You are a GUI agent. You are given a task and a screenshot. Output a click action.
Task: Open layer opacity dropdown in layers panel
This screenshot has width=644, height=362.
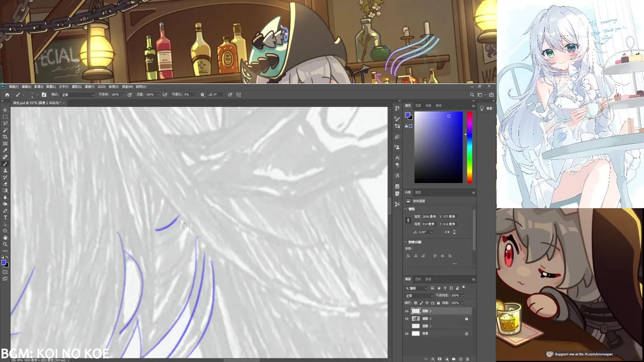click(x=461, y=296)
